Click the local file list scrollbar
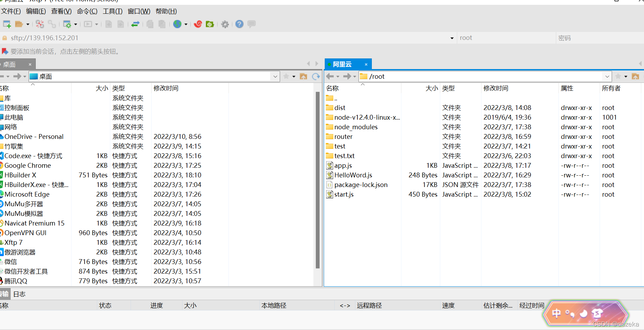 (x=318, y=179)
